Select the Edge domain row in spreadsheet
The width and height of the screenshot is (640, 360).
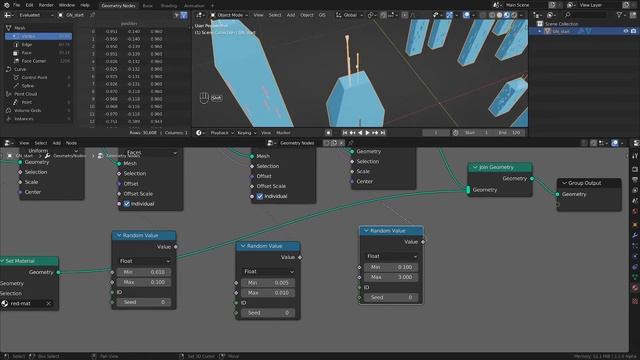pos(39,44)
